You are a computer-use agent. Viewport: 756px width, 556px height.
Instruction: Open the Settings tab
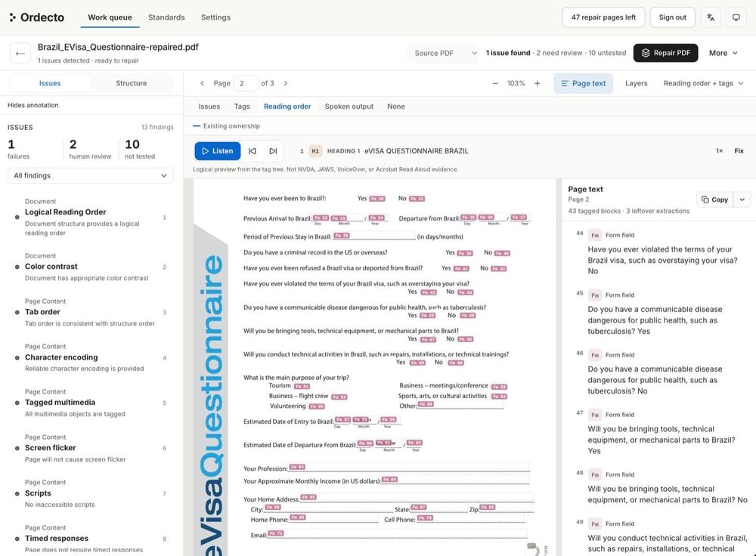215,17
